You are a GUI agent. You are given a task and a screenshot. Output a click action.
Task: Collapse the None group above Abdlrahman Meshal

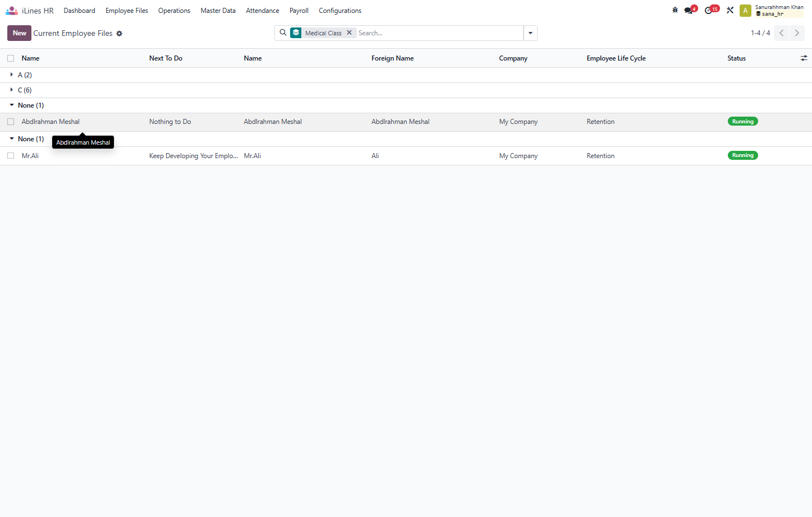tap(26, 105)
